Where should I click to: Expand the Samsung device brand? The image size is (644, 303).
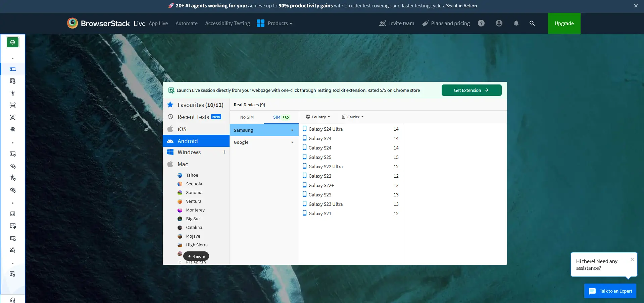(264, 130)
